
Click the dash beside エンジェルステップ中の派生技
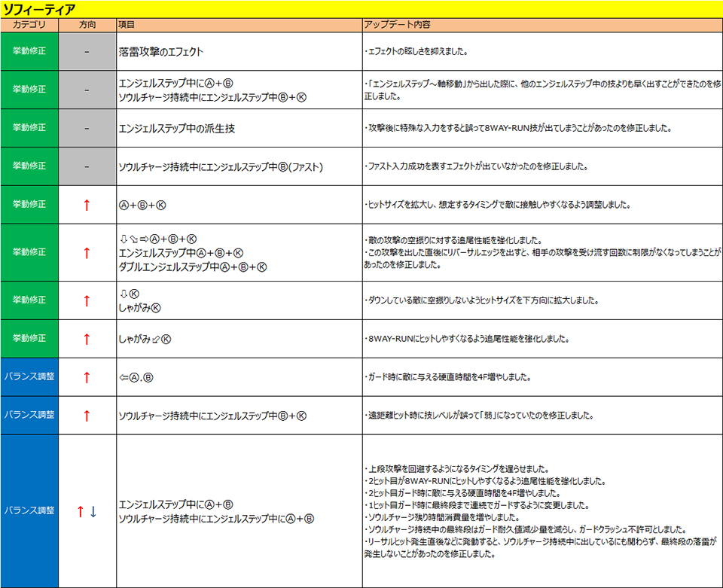(x=87, y=128)
